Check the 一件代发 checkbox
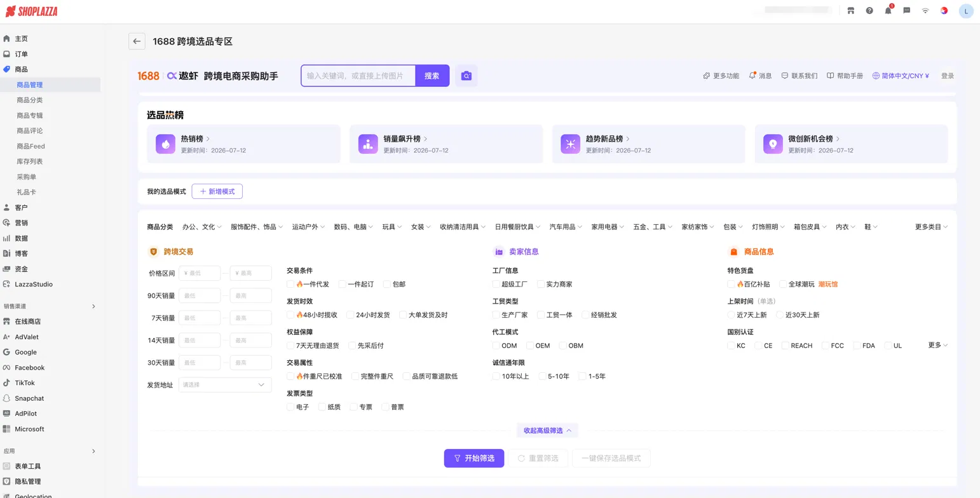 pos(290,284)
